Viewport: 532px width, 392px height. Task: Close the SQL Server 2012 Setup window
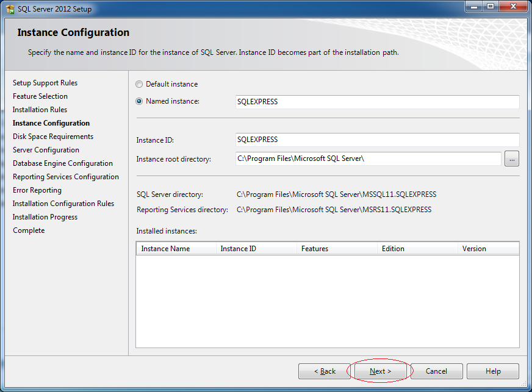click(513, 7)
